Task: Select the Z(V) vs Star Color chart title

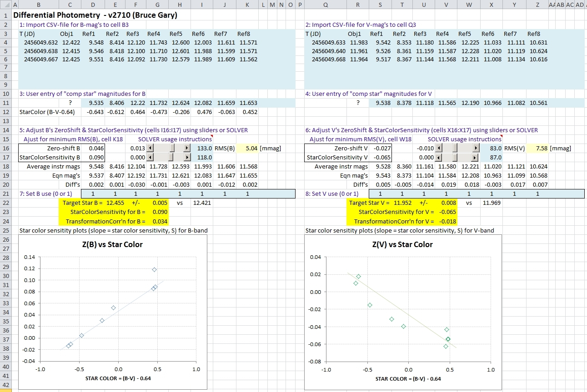Action: coord(402,244)
